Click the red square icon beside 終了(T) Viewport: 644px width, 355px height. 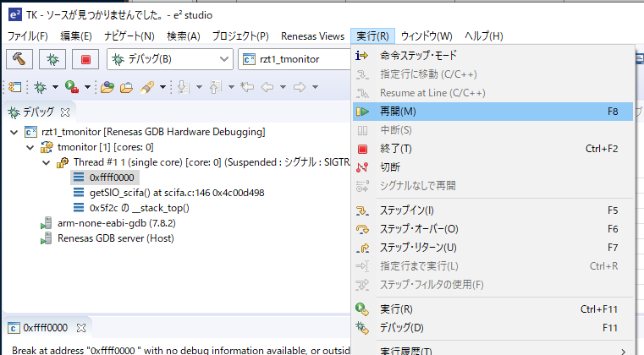click(x=362, y=149)
